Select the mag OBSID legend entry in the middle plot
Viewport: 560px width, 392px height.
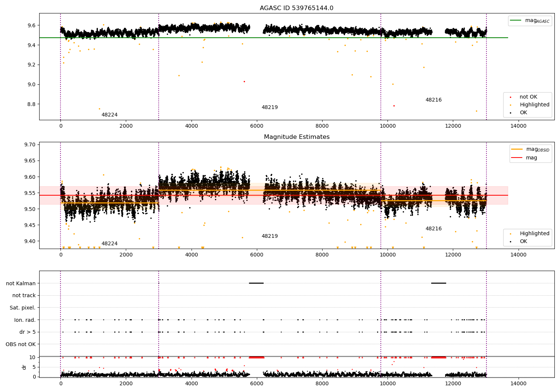(x=531, y=149)
